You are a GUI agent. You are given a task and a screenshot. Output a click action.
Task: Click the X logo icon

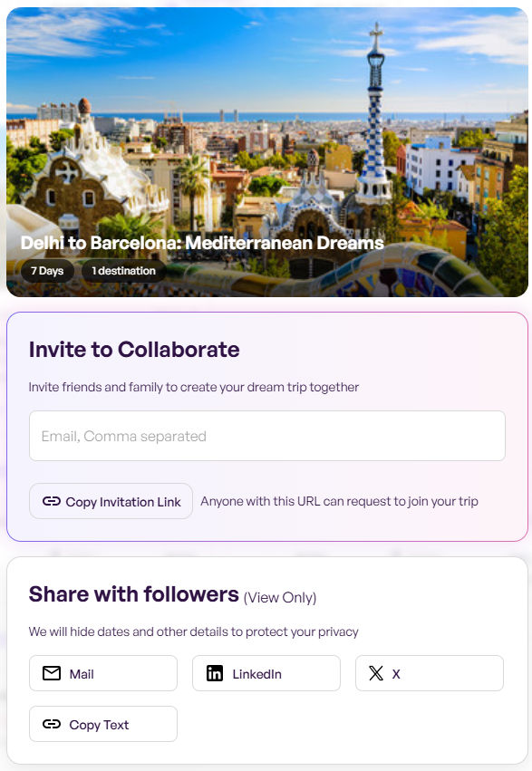(x=376, y=673)
